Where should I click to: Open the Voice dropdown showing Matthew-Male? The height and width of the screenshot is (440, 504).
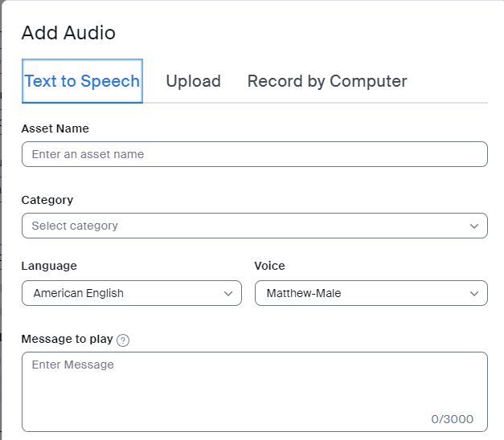coord(371,293)
